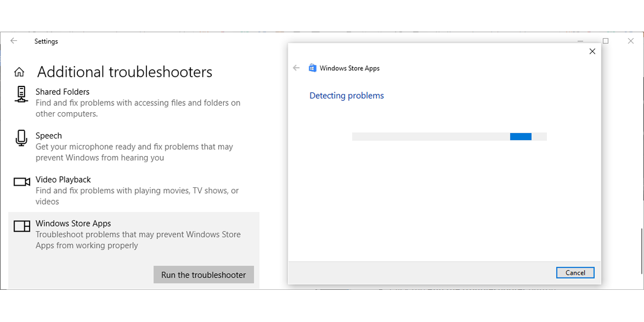Click the Detecting problems heading
Screen dimensions: 644x322
point(347,96)
